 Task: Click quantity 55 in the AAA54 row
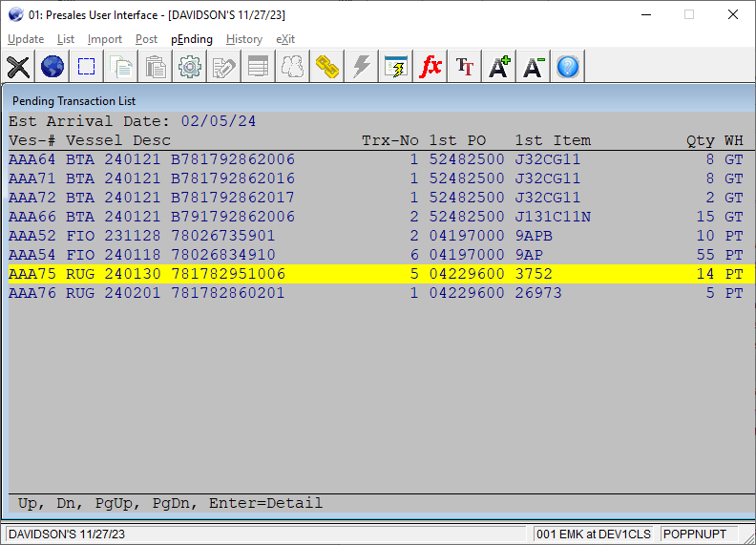[x=705, y=255]
